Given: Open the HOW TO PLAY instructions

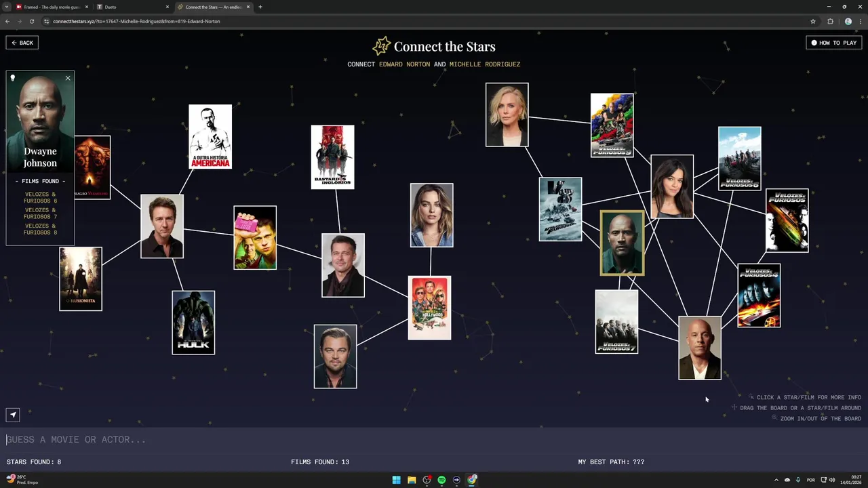Looking at the screenshot, I should tap(833, 43).
